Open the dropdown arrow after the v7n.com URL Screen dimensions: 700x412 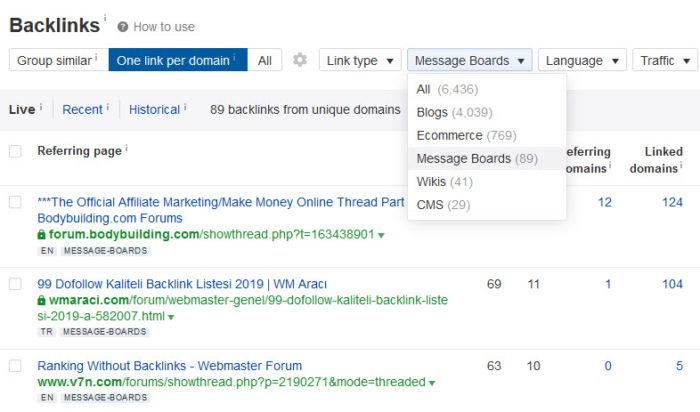[432, 383]
